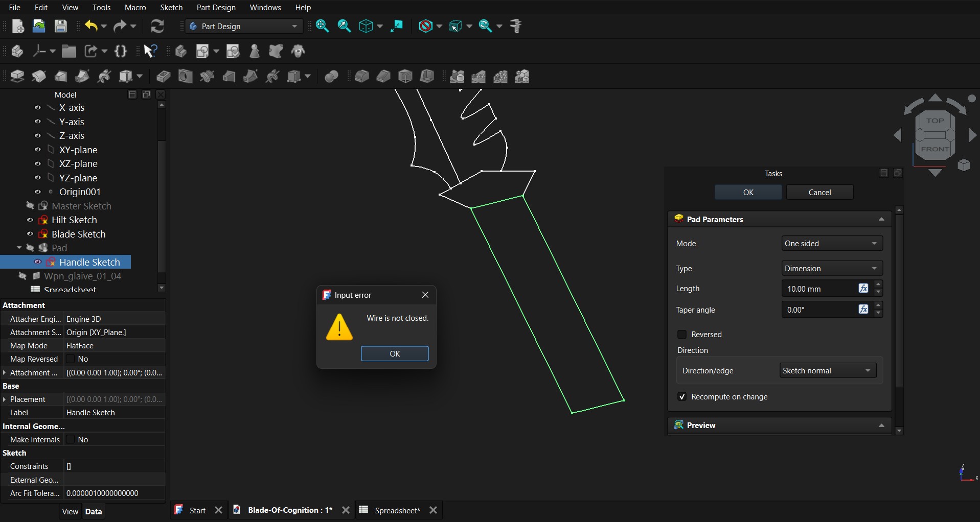Collapse the Pad Parameters section
The height and width of the screenshot is (522, 980).
881,219
